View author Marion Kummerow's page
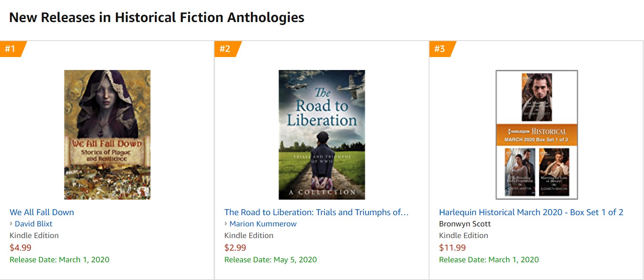This screenshot has width=644, height=280. 263,224
